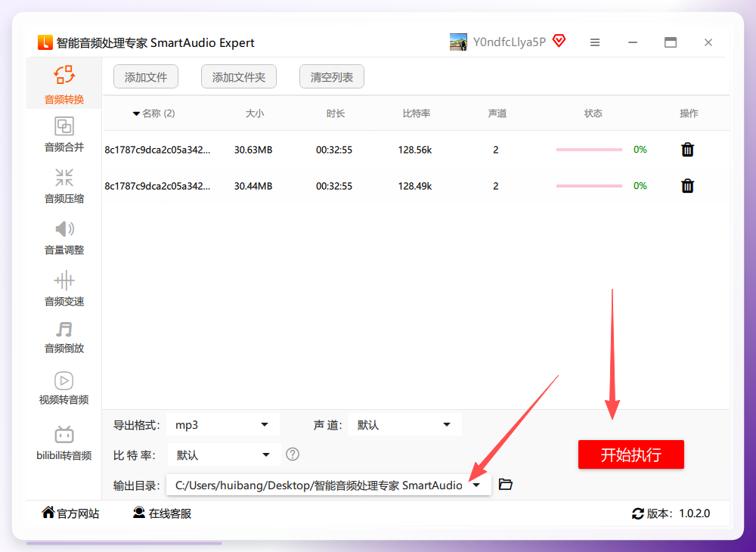The height and width of the screenshot is (552, 756).
Task: Sort by the 声道 column header
Action: click(x=497, y=113)
